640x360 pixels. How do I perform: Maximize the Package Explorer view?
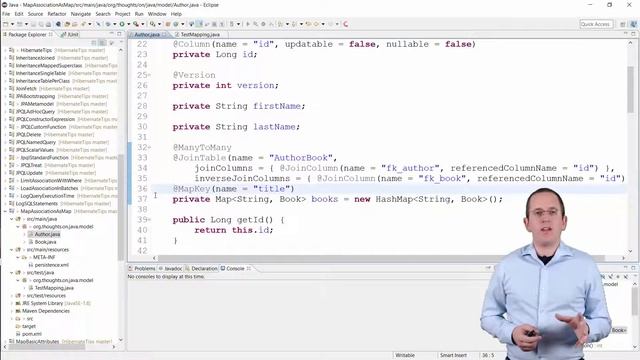(119, 34)
